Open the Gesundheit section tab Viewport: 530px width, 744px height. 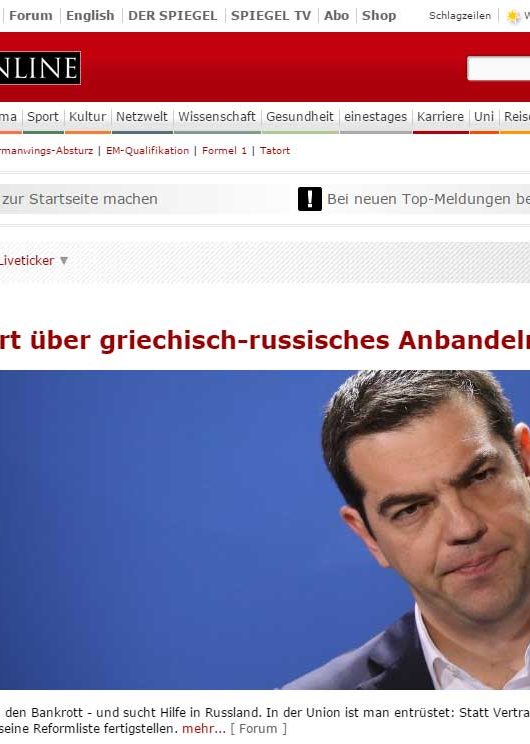300,117
